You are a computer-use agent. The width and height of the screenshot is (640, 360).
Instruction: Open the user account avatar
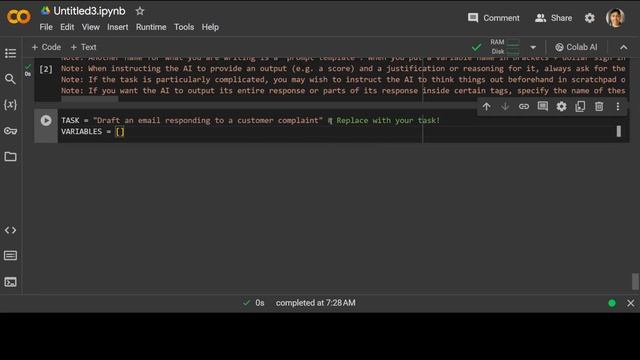(x=616, y=18)
